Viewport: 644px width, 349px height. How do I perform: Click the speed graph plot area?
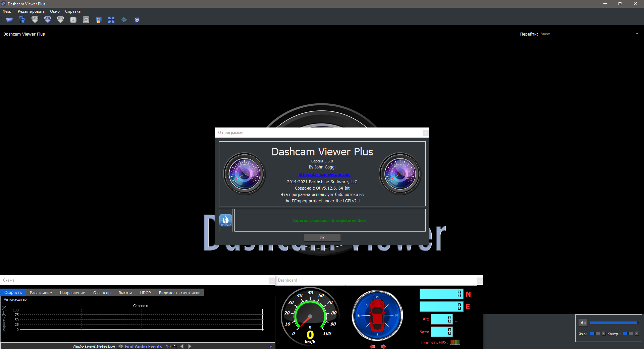[142, 319]
